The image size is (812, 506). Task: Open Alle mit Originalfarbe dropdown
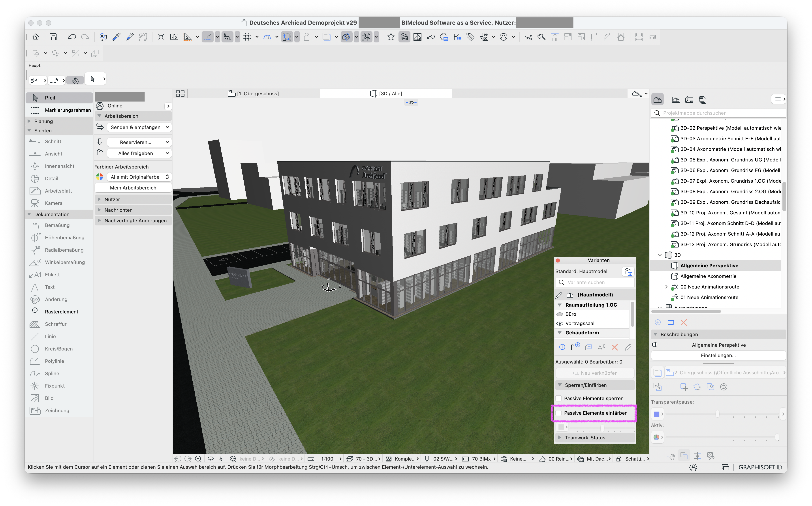pyautogui.click(x=139, y=177)
